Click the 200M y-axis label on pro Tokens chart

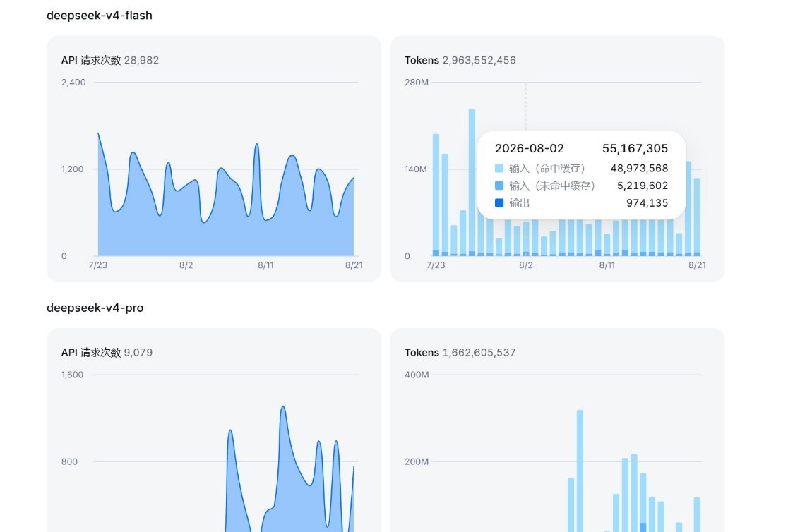(417, 461)
